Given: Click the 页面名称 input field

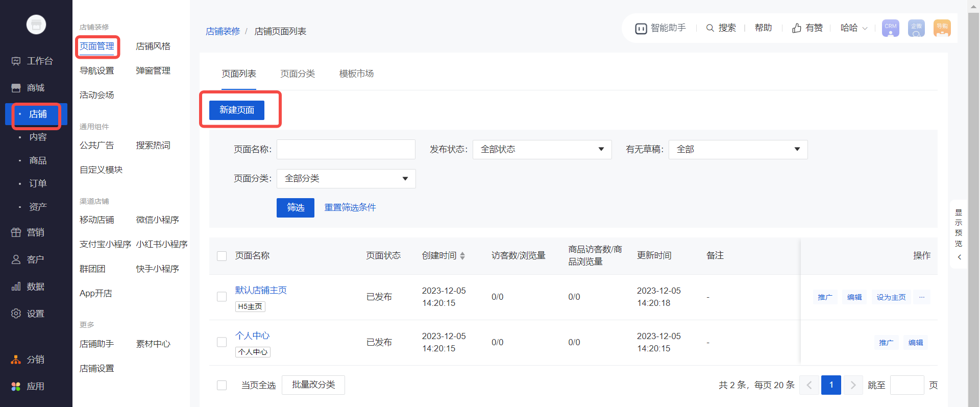Looking at the screenshot, I should 346,150.
